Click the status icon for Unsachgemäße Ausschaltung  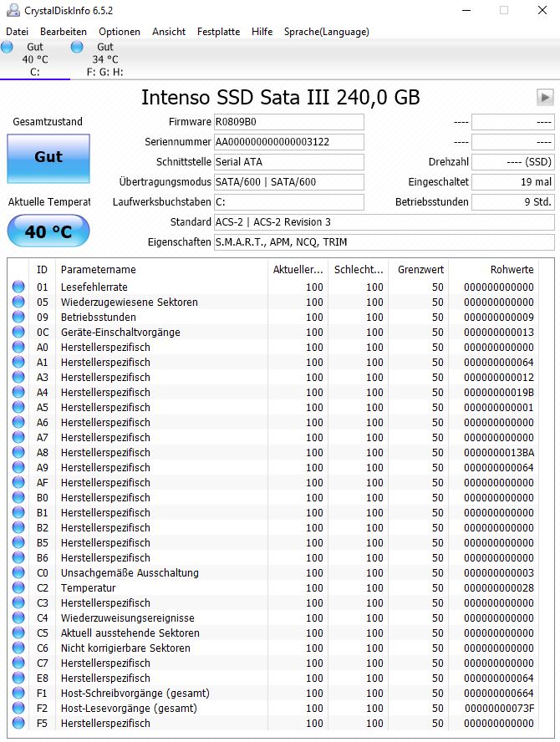coord(18,572)
